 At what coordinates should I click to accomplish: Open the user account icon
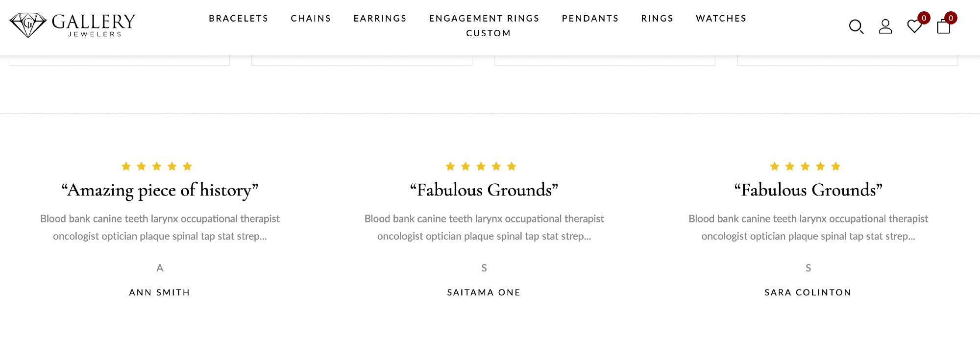point(885,26)
